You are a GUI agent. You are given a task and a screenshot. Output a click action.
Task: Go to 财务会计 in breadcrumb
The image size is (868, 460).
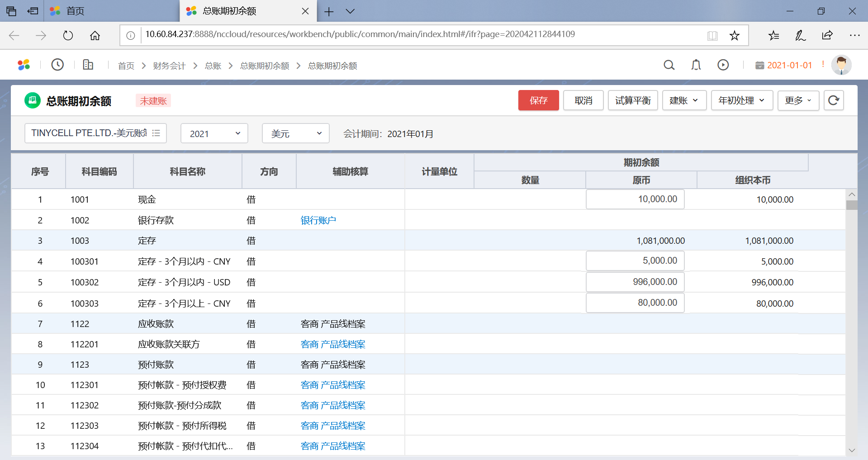[x=169, y=66]
